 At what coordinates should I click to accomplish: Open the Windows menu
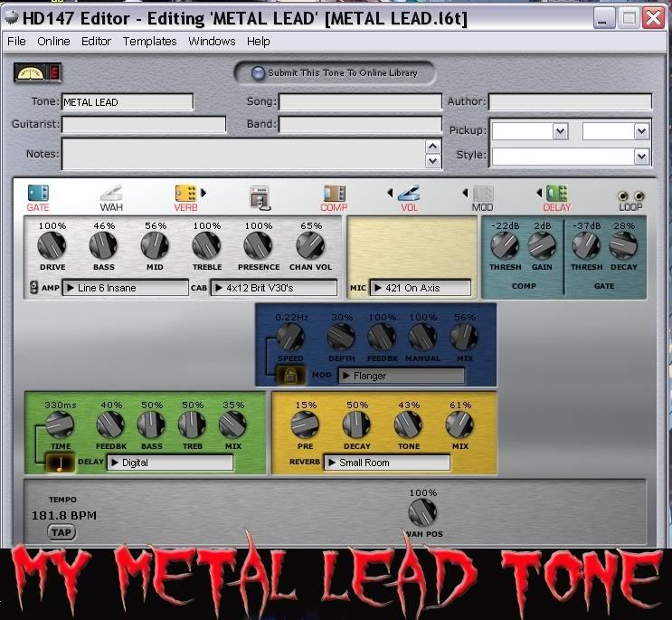(212, 41)
